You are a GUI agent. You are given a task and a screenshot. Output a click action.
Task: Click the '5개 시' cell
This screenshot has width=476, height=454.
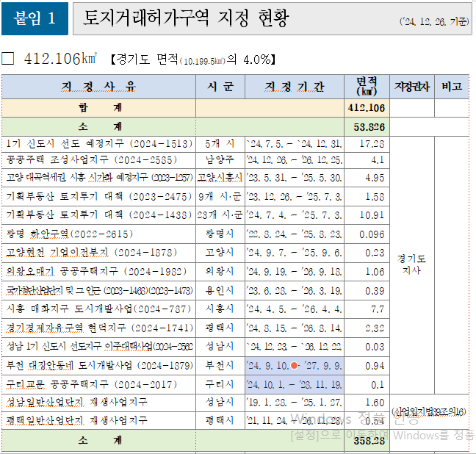tap(220, 144)
